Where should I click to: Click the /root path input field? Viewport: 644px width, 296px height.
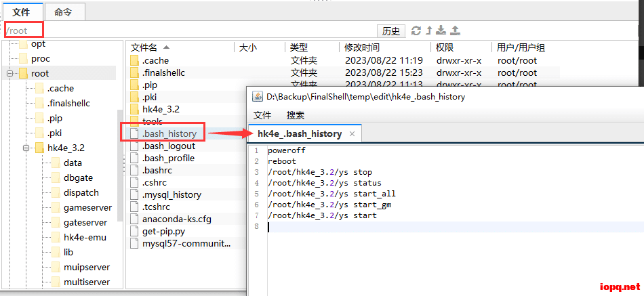(189, 30)
